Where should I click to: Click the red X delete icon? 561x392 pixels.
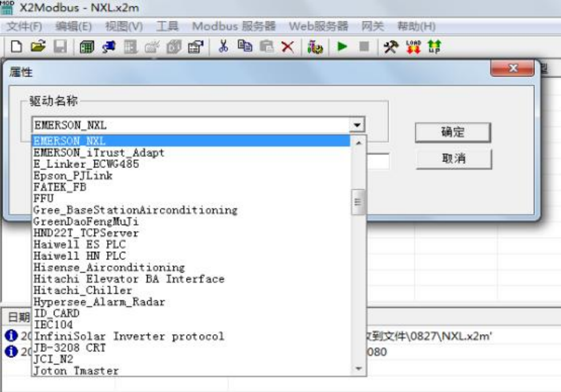click(288, 47)
